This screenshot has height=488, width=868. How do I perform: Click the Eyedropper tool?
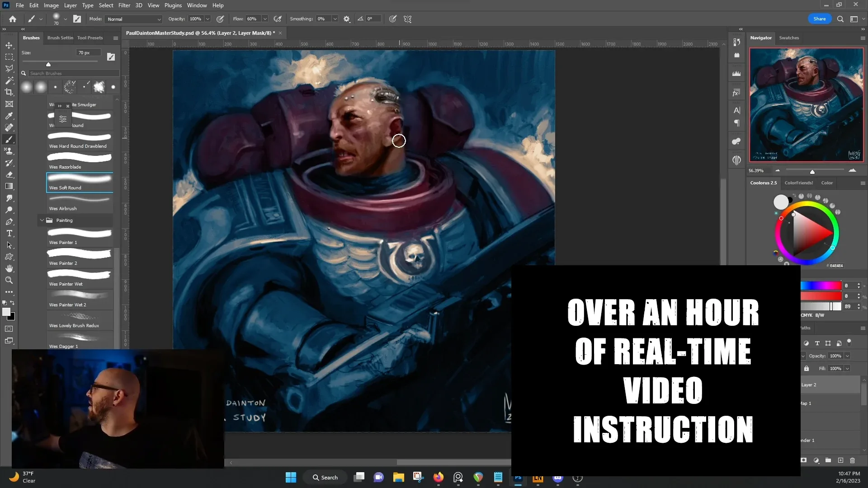9,117
